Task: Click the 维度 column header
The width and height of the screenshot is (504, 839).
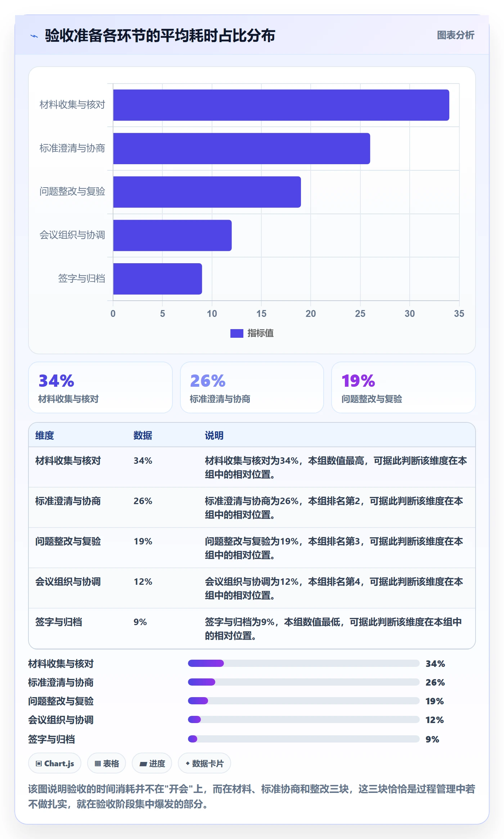Action: [x=45, y=435]
